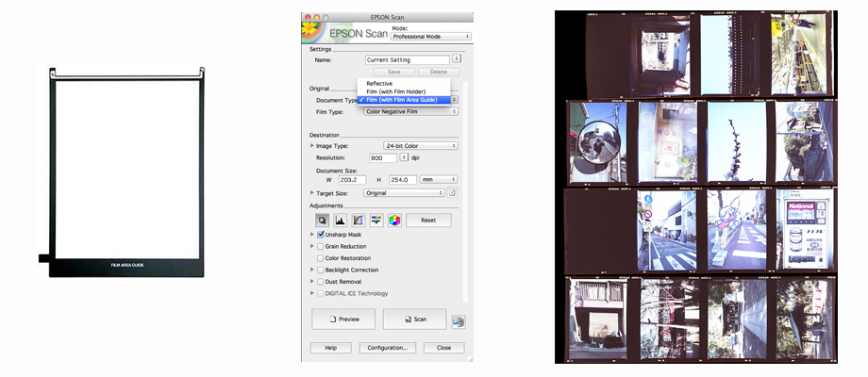Click the 'Destination' section heading
The height and width of the screenshot is (377, 868).
325,135
